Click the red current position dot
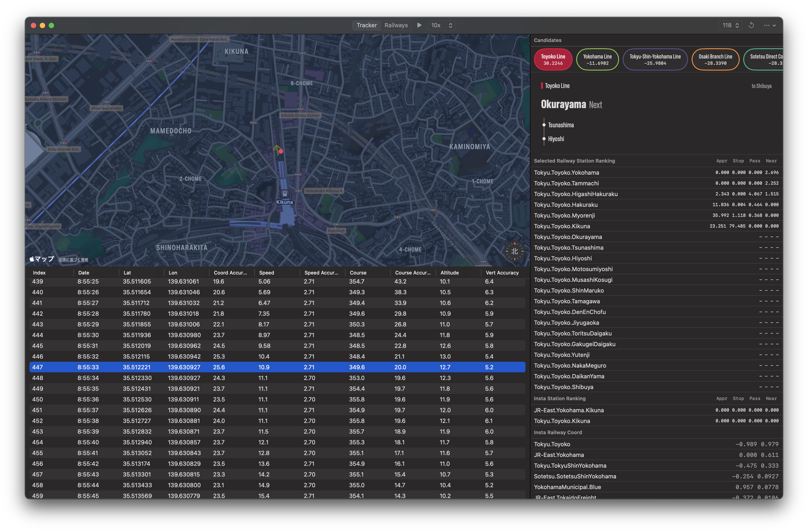This screenshot has width=808, height=532. 281,151
